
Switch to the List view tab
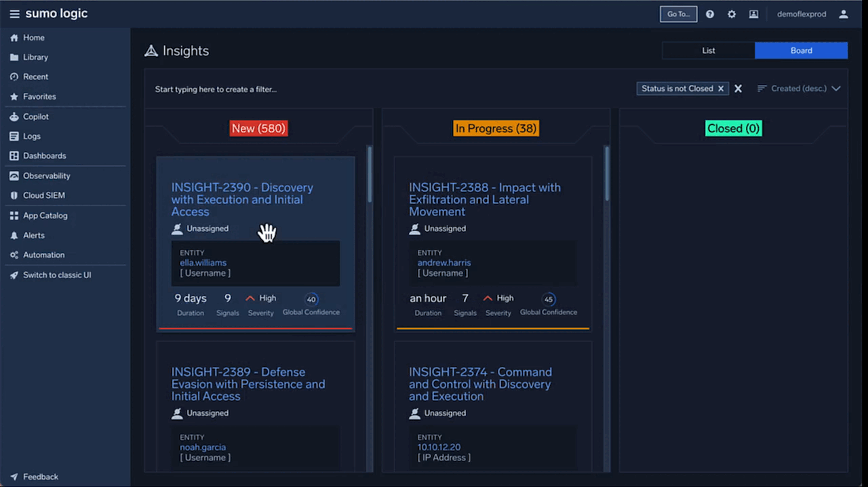click(709, 50)
